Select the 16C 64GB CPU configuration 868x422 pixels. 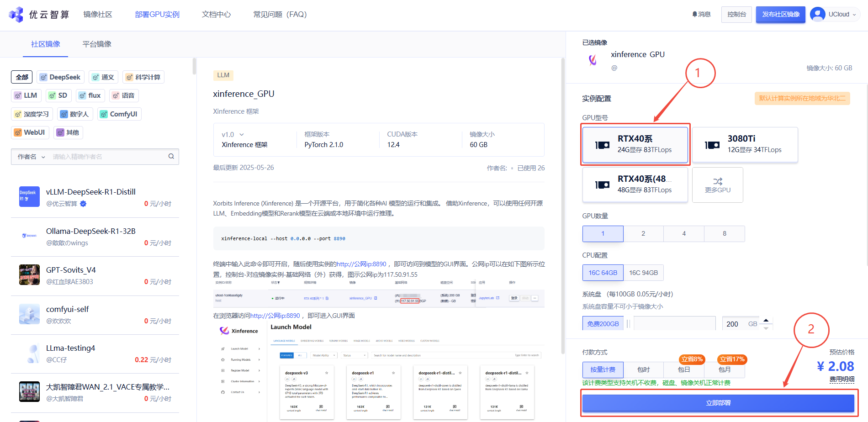[x=603, y=273]
